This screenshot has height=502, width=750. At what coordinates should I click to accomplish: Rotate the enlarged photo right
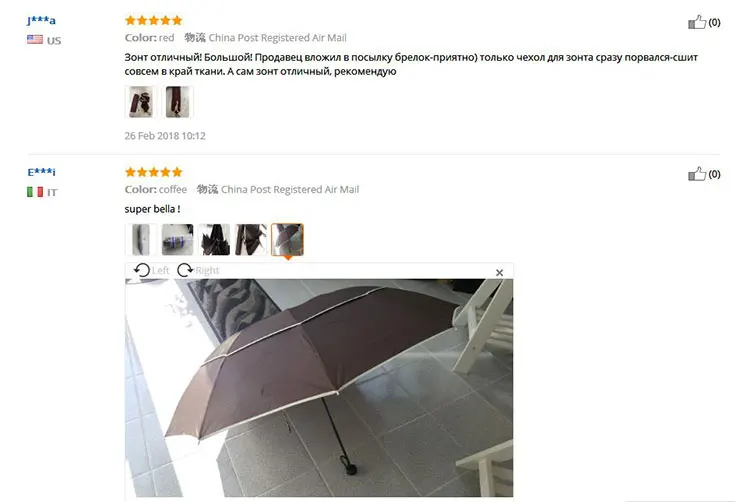[198, 270]
